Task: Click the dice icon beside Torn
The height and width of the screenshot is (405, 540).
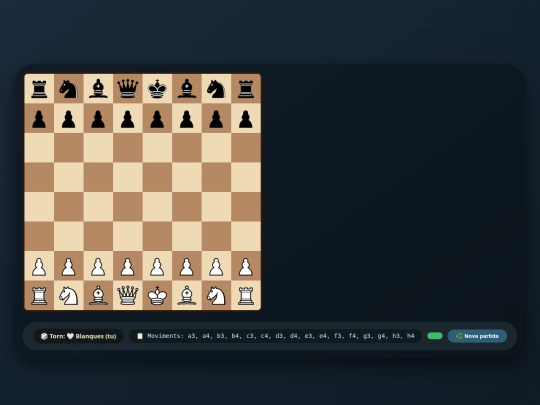Action: tap(44, 336)
